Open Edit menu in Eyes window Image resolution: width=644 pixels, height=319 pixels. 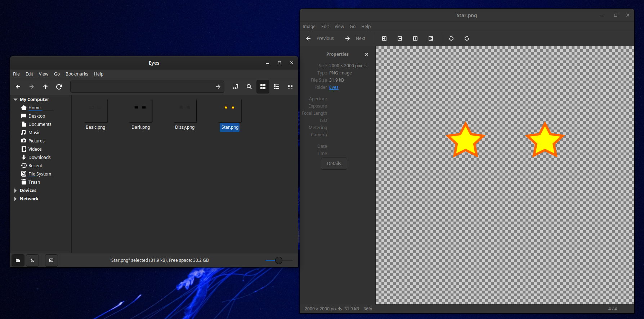30,74
